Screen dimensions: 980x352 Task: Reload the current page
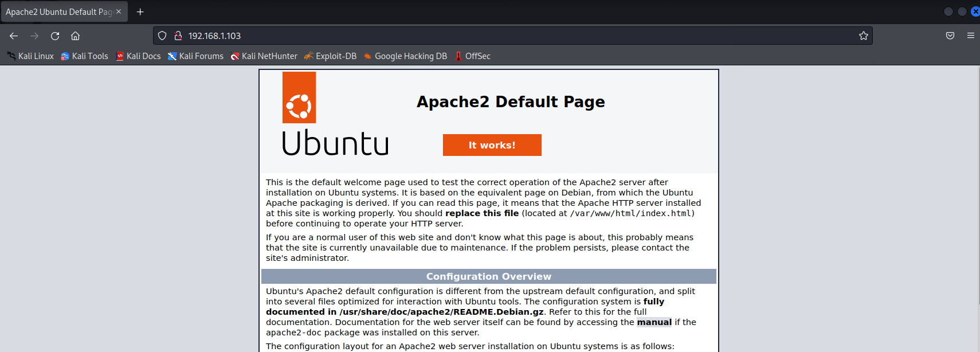coord(55,36)
